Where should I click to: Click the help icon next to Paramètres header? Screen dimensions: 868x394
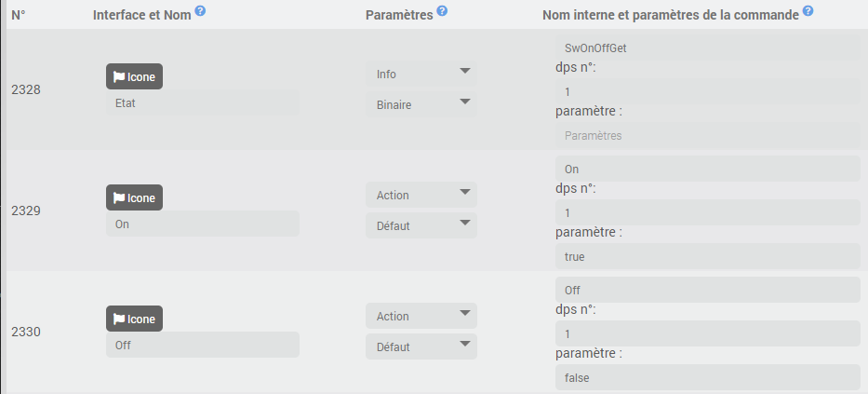[x=442, y=11]
